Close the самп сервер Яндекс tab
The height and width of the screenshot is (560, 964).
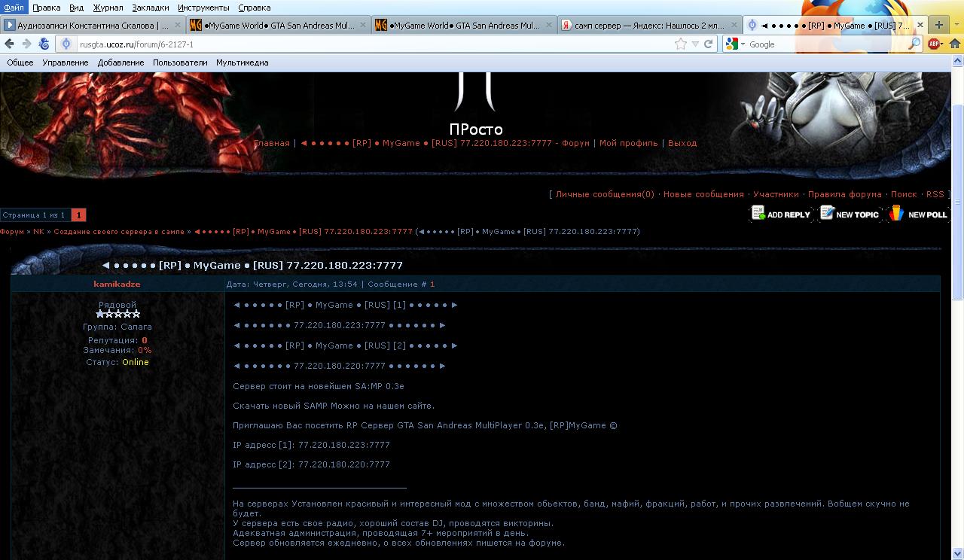point(733,25)
